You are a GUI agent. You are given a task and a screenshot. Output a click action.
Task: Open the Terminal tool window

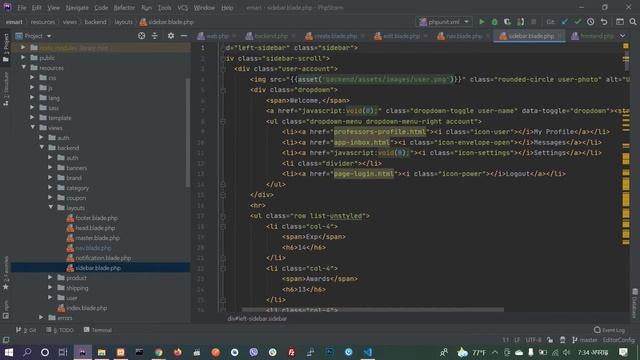point(98,330)
